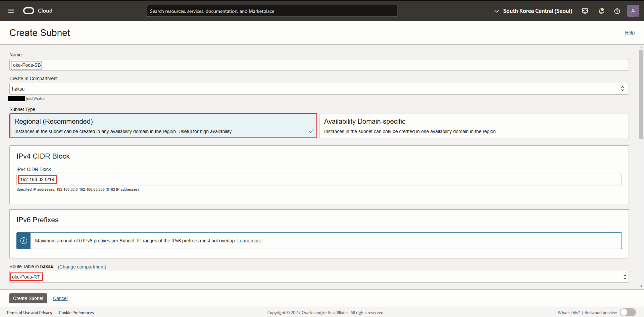Click the Create Subnet button
This screenshot has height=317, width=644.
click(28, 298)
